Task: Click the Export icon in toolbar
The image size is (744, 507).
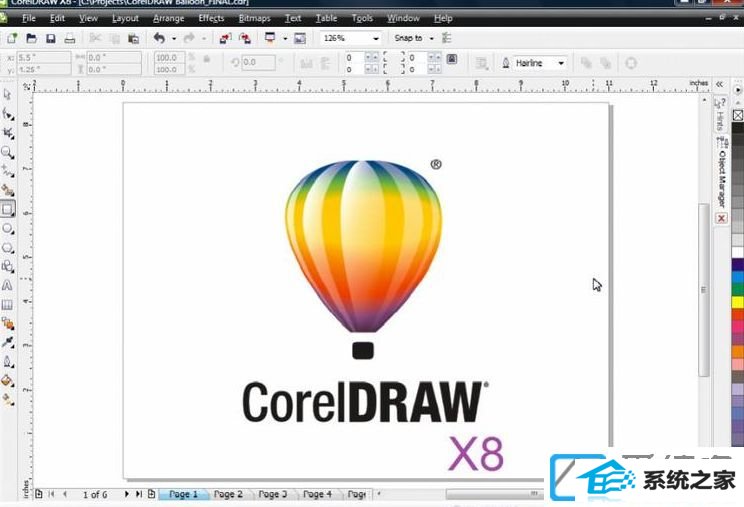Action: [x=245, y=38]
